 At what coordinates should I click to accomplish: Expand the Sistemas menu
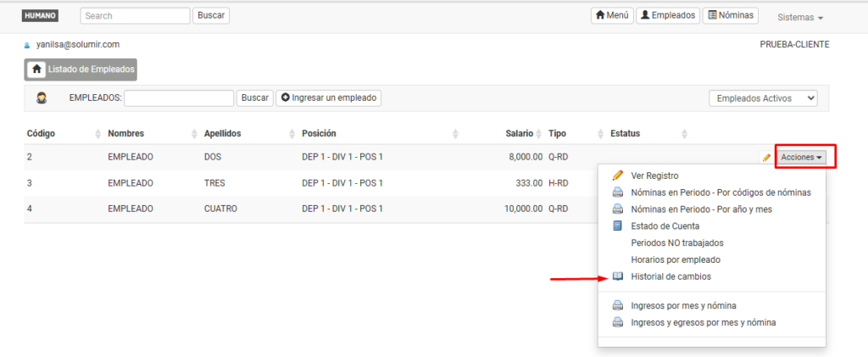pos(800,17)
